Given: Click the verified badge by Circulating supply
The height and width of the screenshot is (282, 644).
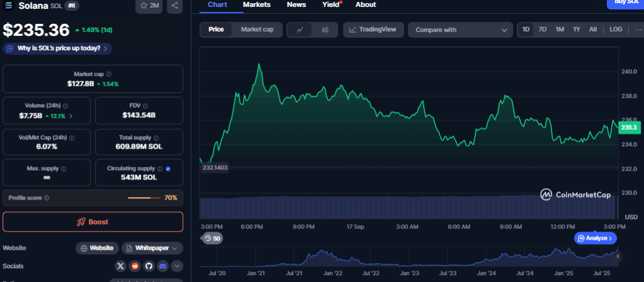Looking at the screenshot, I should tap(168, 169).
